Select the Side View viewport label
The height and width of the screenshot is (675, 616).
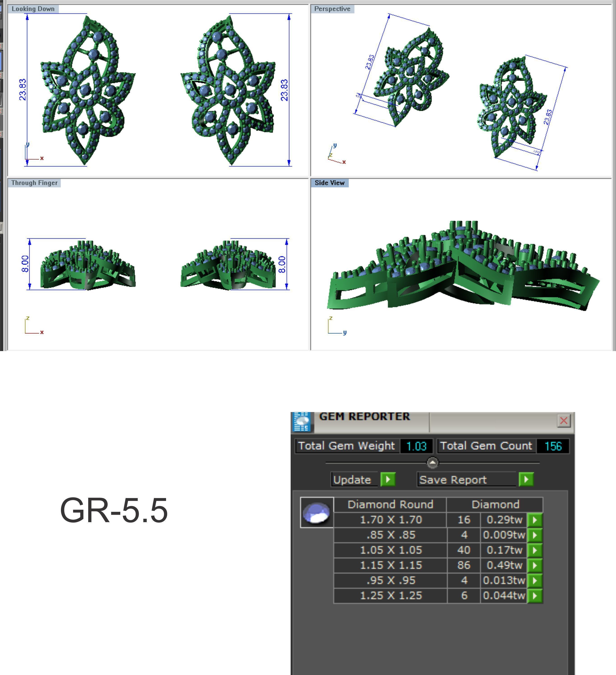tap(330, 183)
